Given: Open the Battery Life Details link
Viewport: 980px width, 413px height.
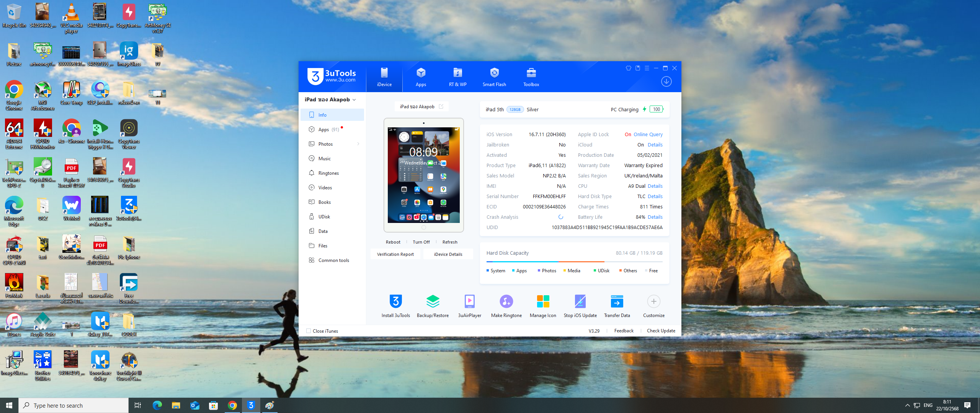Looking at the screenshot, I should click(655, 217).
